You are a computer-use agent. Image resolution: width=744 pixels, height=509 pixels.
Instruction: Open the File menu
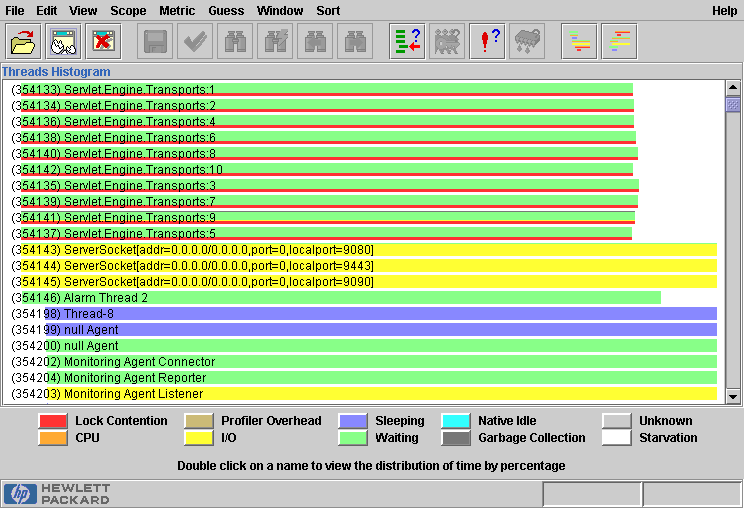click(x=15, y=10)
